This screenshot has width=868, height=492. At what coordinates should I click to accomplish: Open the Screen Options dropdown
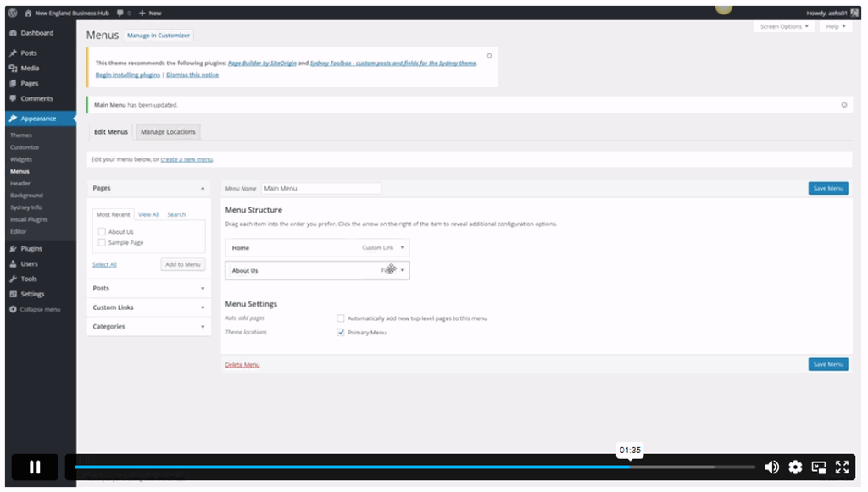click(784, 26)
